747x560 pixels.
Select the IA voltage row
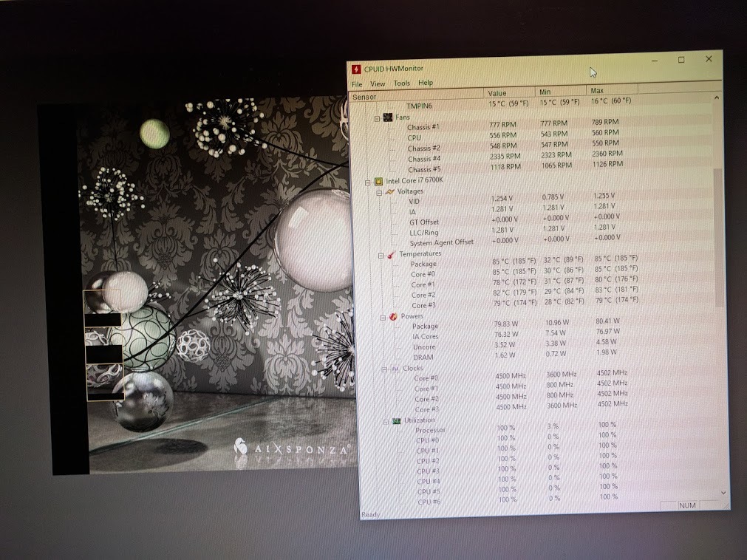click(533, 210)
